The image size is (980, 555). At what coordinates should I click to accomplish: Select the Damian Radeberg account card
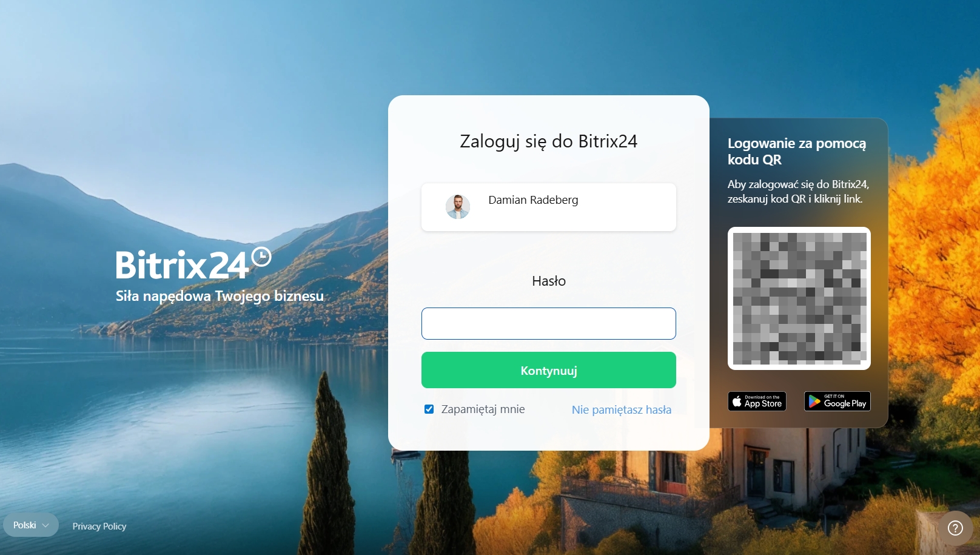(549, 207)
